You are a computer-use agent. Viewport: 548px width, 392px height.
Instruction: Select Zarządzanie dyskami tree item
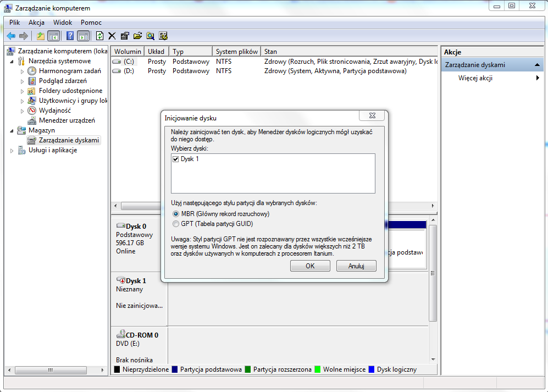[x=64, y=140]
